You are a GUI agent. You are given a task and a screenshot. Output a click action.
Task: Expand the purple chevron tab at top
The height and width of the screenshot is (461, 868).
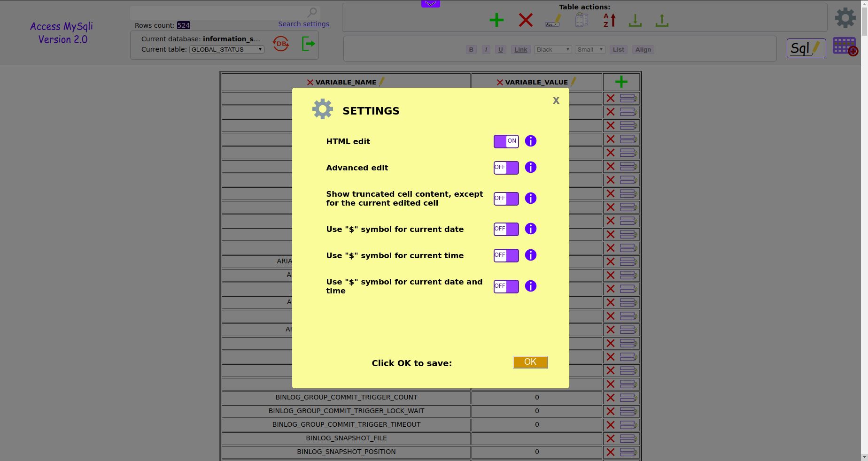pos(431,4)
